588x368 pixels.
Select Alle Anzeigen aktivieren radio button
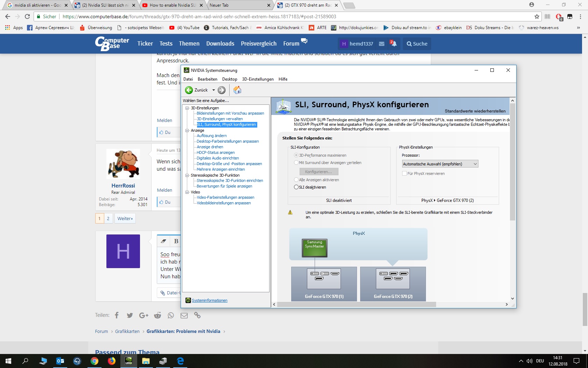click(296, 180)
